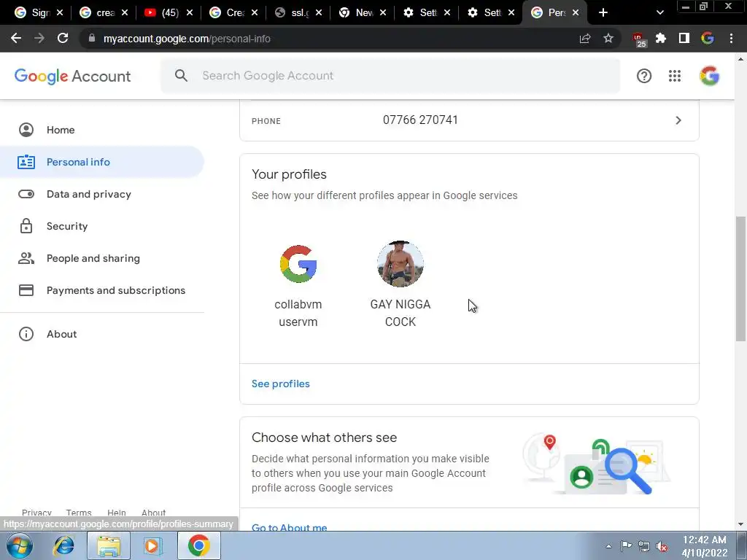747x560 pixels.
Task: Open the Chrome three-dot menu
Action: [731, 38]
